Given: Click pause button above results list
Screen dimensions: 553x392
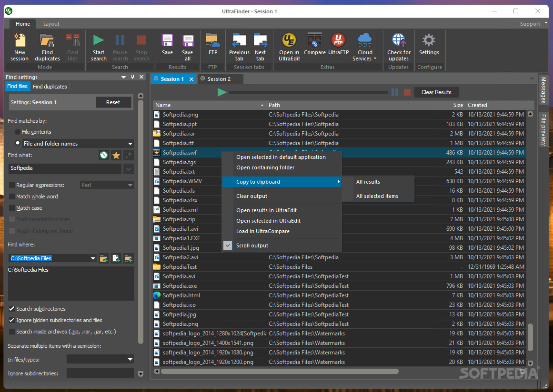Looking at the screenshot, I should pos(395,92).
